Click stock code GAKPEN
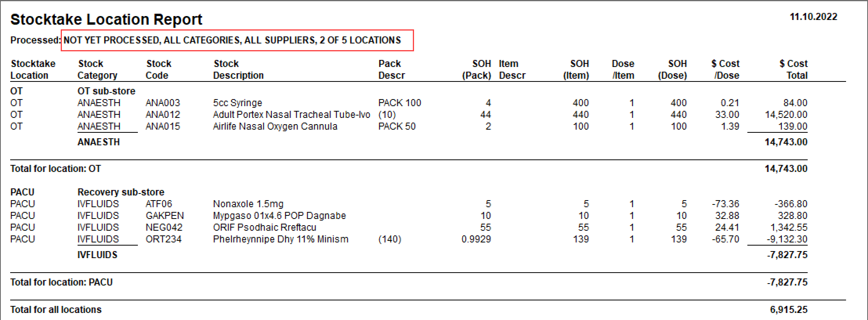The width and height of the screenshot is (868, 320). tap(165, 215)
